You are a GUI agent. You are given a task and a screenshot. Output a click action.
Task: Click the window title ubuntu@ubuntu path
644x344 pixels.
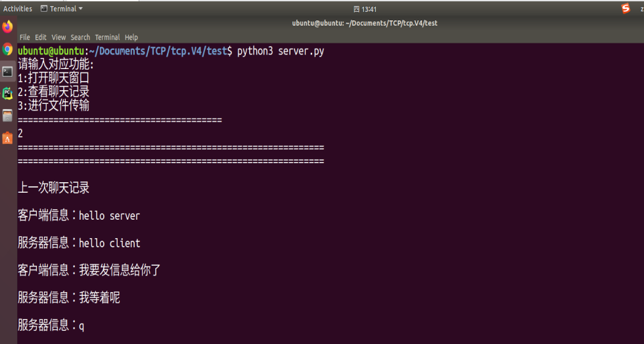(365, 24)
